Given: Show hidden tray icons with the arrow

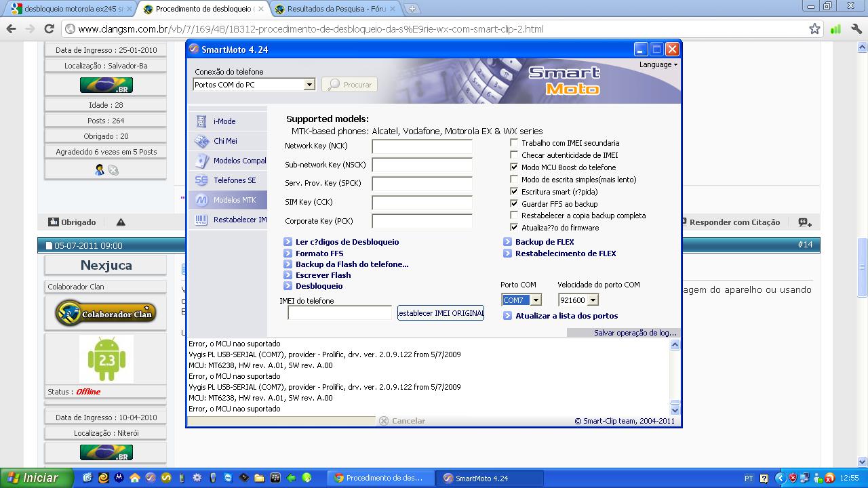Looking at the screenshot, I should click(x=780, y=478).
